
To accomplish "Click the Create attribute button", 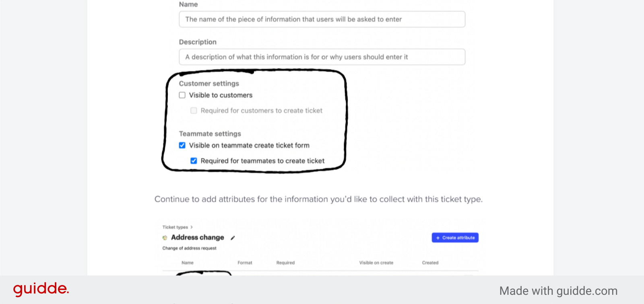I will 454,237.
